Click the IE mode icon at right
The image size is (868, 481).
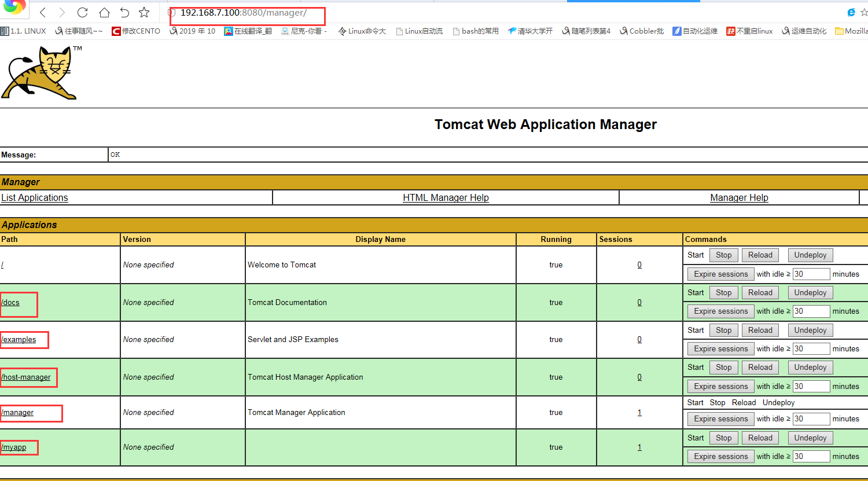(x=851, y=12)
